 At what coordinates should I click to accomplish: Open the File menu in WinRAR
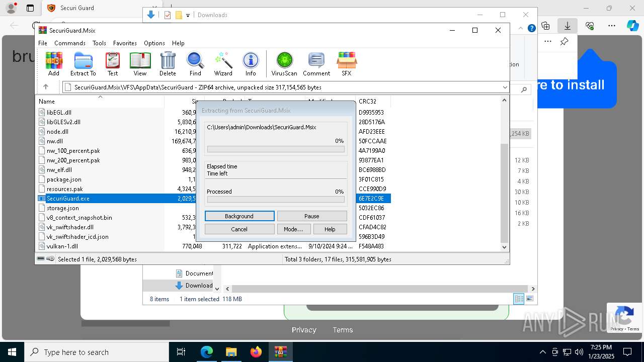point(43,43)
